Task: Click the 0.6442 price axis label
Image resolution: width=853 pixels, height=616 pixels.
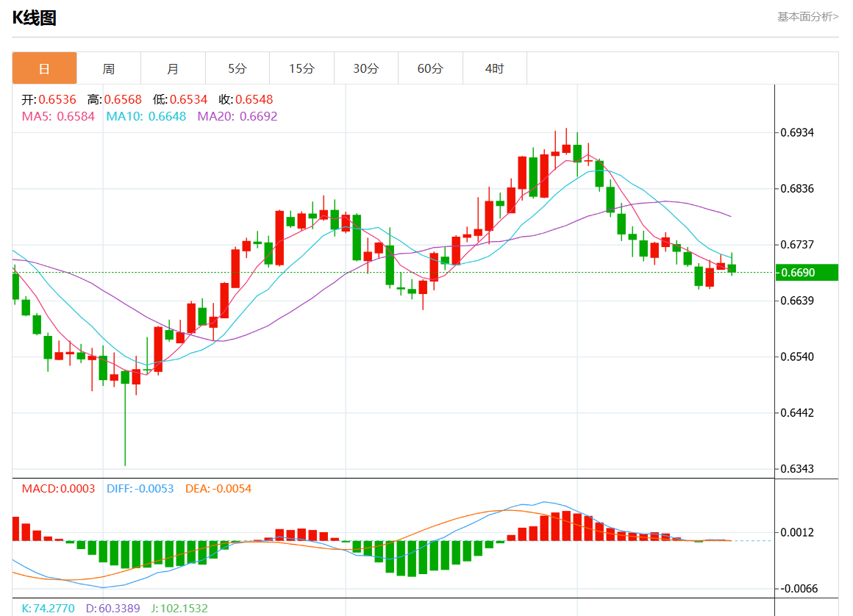Action: click(x=797, y=412)
